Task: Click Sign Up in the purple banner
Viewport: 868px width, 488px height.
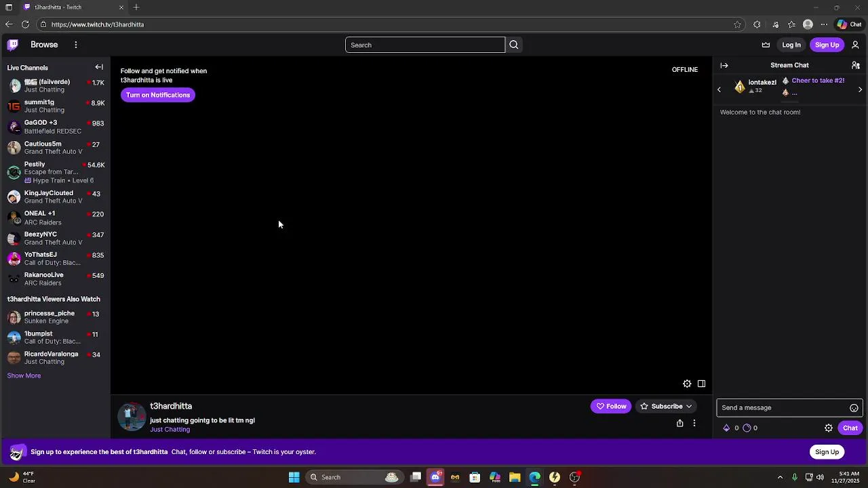Action: (827, 452)
